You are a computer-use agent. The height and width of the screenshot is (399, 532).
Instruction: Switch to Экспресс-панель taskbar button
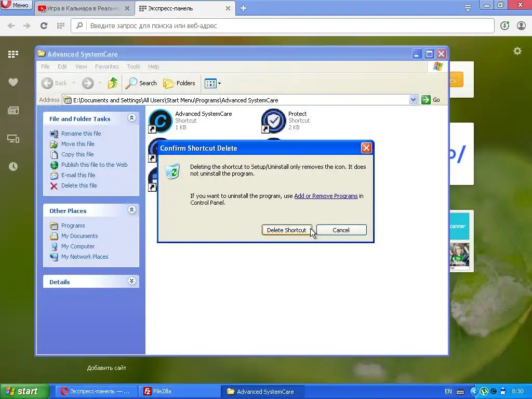[97, 391]
